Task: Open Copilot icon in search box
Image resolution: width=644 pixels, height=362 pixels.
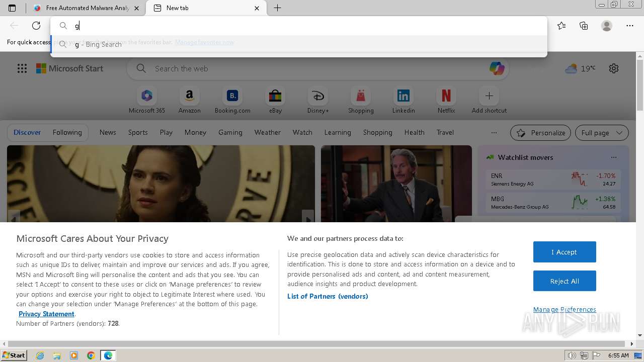Action: [x=497, y=68]
